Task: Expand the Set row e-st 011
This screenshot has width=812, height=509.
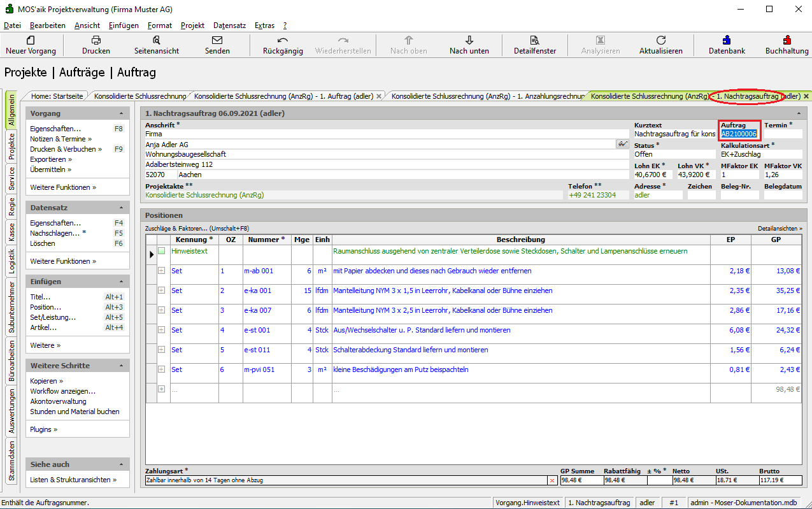Action: coord(161,350)
